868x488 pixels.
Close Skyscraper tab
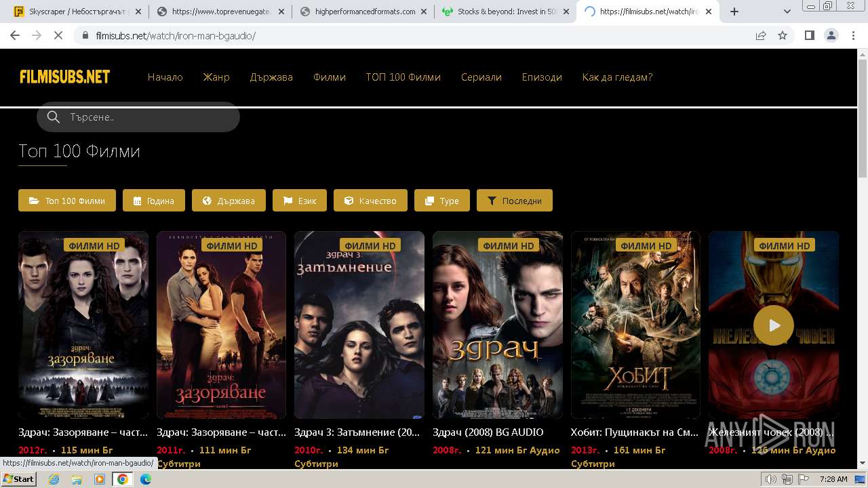click(139, 12)
